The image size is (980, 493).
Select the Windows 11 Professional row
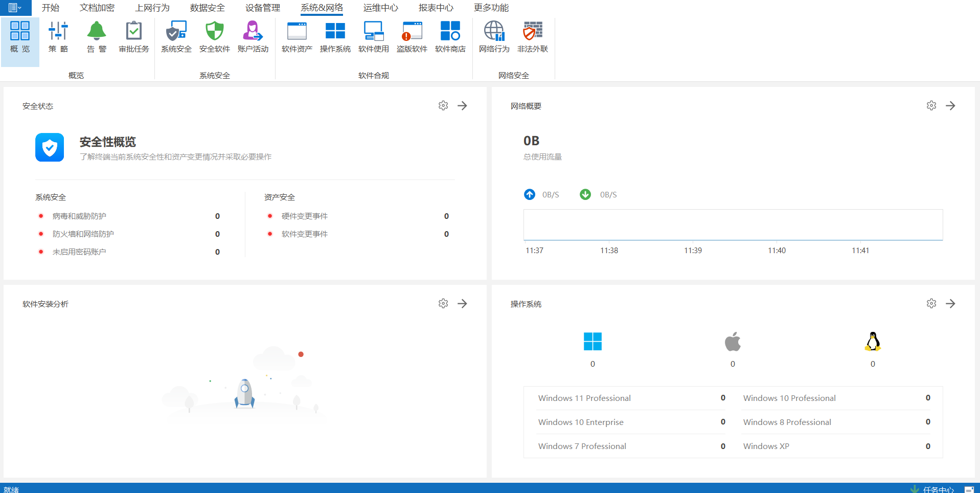coord(584,398)
